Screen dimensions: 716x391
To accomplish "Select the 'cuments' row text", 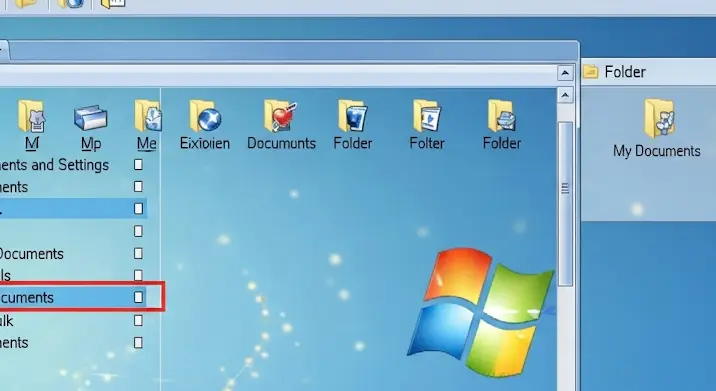I will click(x=27, y=298).
